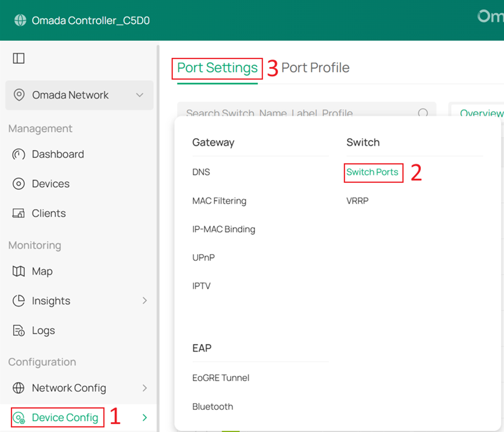
Task: Click the Search Switch input field
Action: (297, 113)
